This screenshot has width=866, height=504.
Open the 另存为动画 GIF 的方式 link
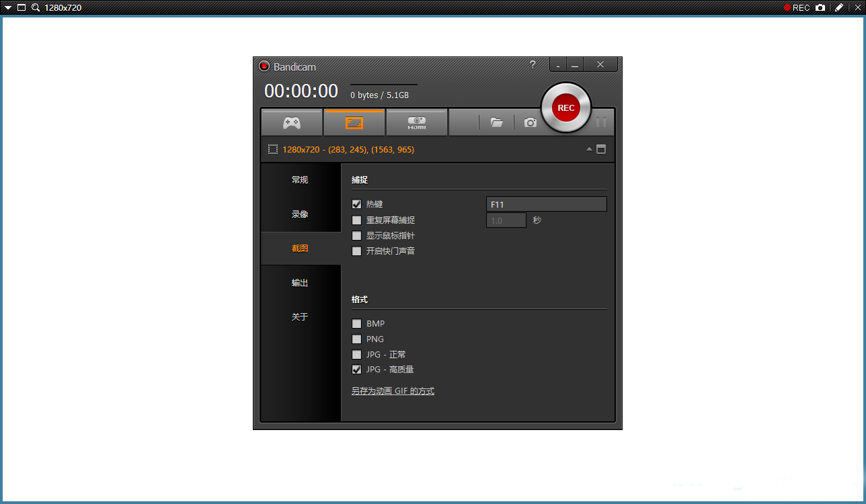click(x=393, y=391)
